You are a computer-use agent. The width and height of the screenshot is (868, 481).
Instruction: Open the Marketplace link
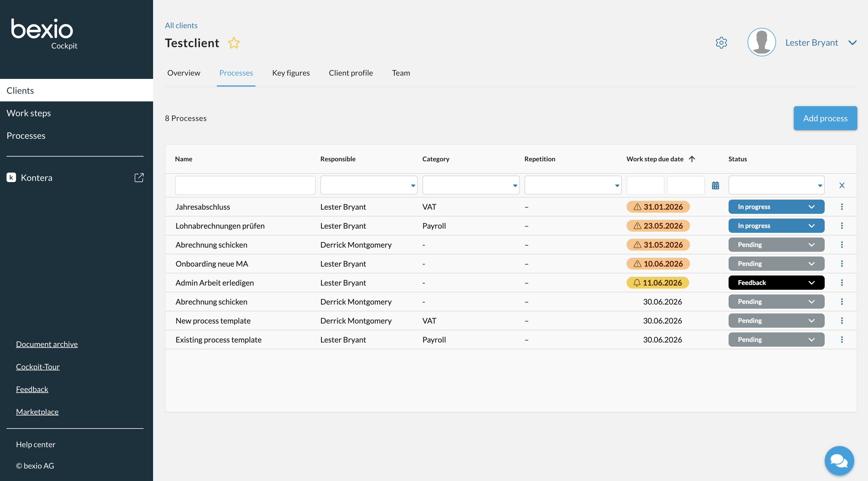pos(37,412)
